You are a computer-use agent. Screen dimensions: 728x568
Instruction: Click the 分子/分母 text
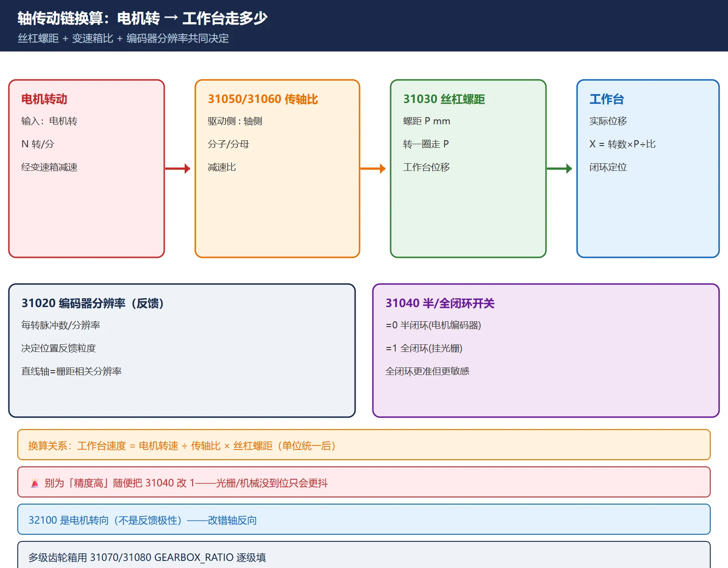click(x=228, y=144)
